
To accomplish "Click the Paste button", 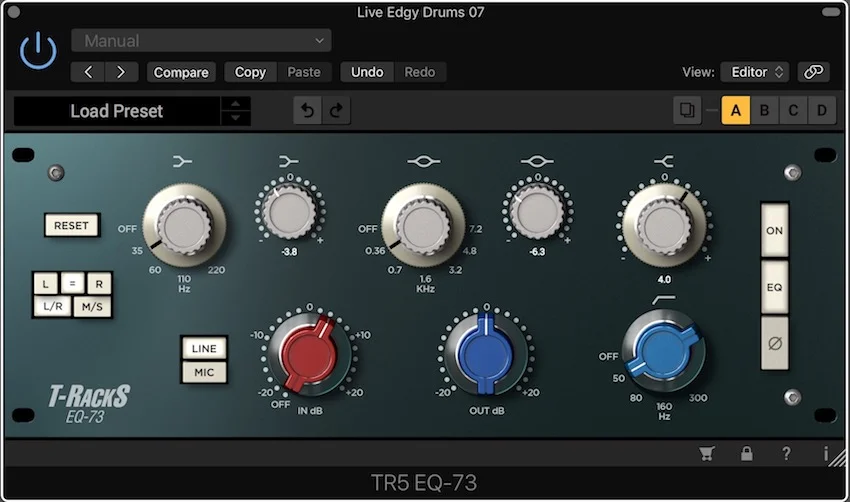I will coord(304,72).
